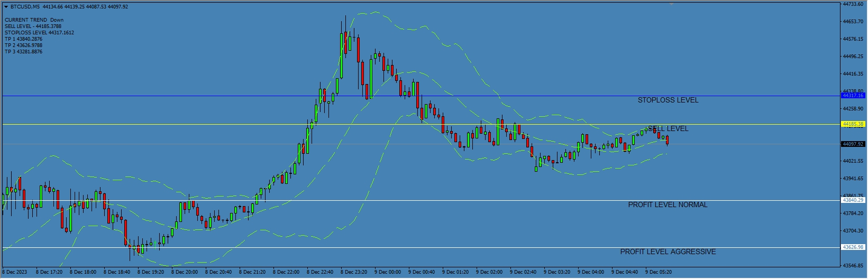Click the 43941.65 price scale value
The image size is (868, 279).
(853, 179)
